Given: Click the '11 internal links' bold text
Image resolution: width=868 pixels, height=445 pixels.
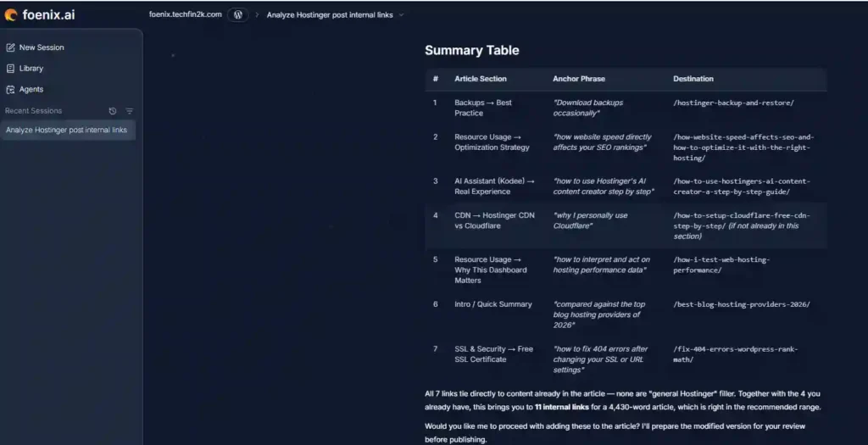Looking at the screenshot, I should click(561, 408).
